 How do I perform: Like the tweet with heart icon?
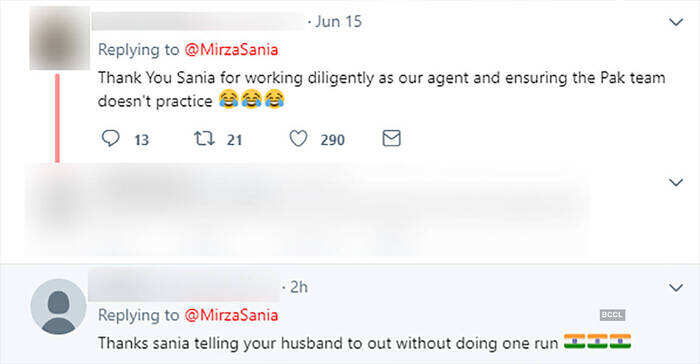click(298, 138)
